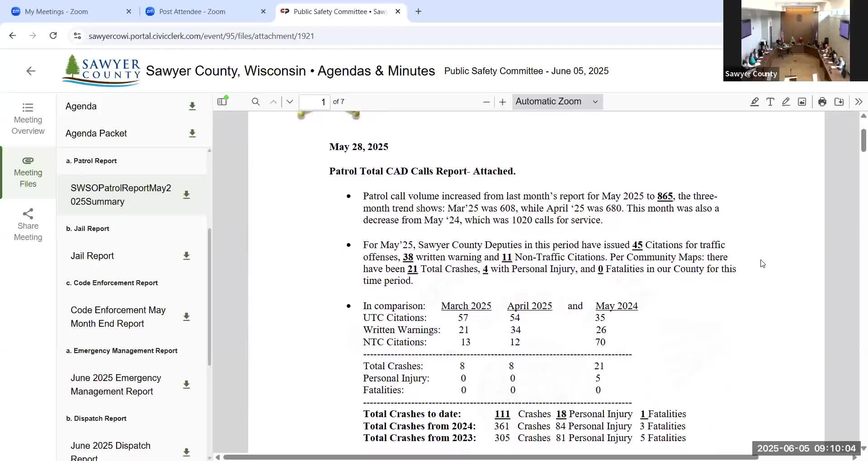Save the PDF using download icon
The width and height of the screenshot is (868, 461).
[x=839, y=102]
